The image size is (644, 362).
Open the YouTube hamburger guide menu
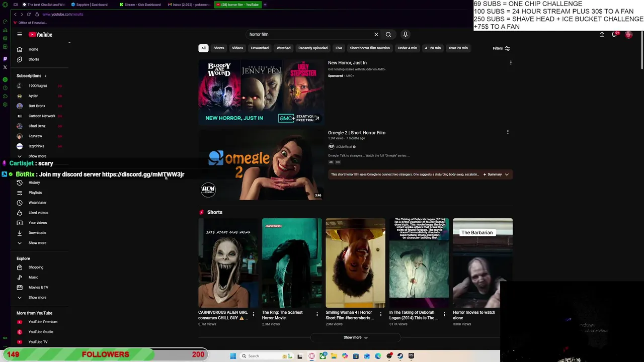[x=20, y=35]
